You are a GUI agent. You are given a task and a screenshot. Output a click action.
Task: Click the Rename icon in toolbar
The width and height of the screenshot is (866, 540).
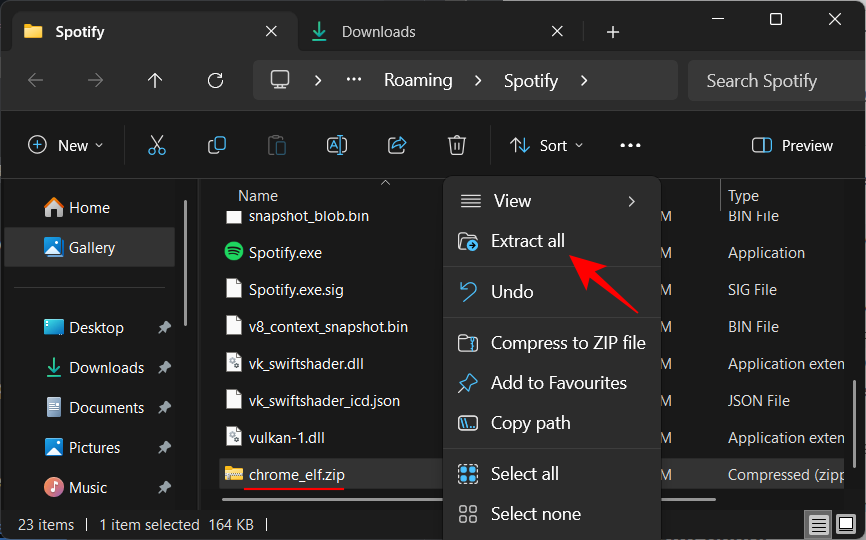pos(337,145)
